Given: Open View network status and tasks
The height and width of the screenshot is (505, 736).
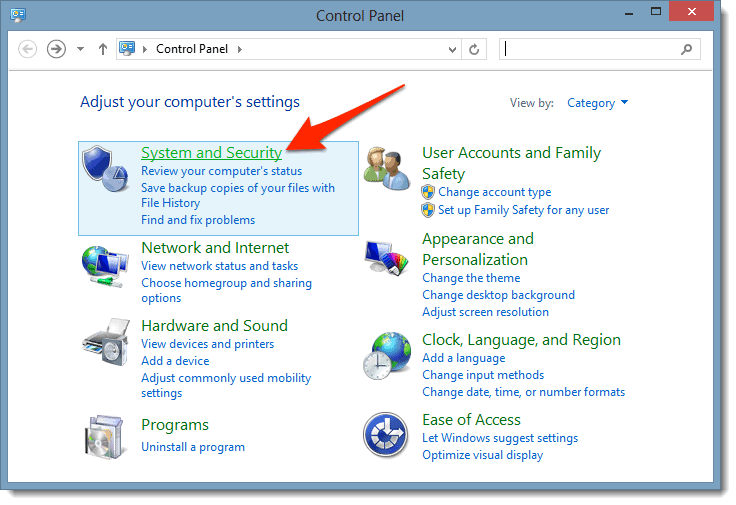Looking at the screenshot, I should (x=220, y=266).
